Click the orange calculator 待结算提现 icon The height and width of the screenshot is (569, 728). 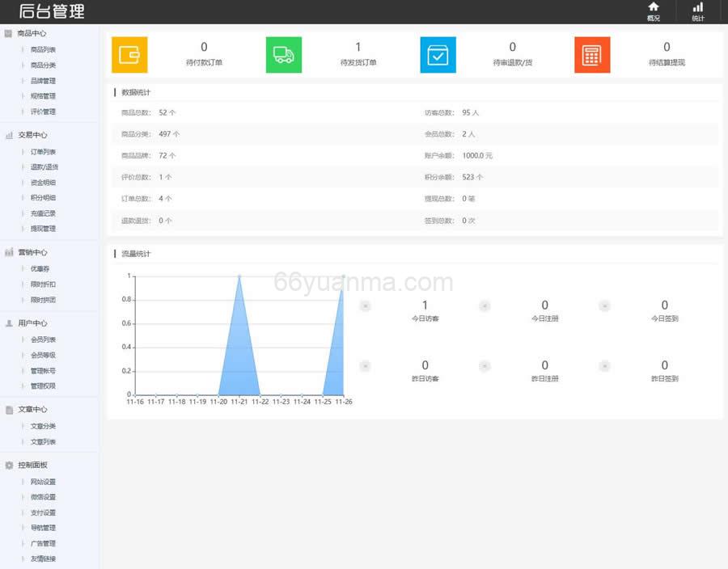coord(592,55)
